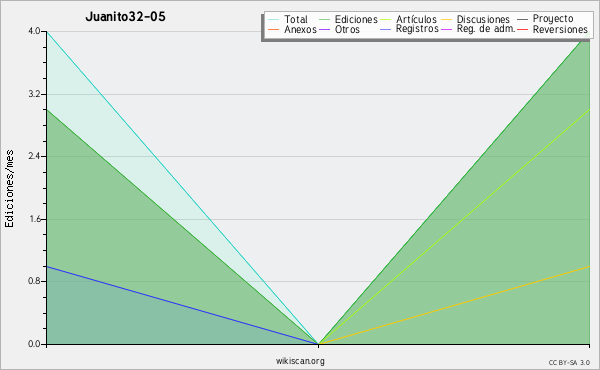Screen dimensions: 600x370
Task: Select the Total legend entry
Action: pos(296,19)
